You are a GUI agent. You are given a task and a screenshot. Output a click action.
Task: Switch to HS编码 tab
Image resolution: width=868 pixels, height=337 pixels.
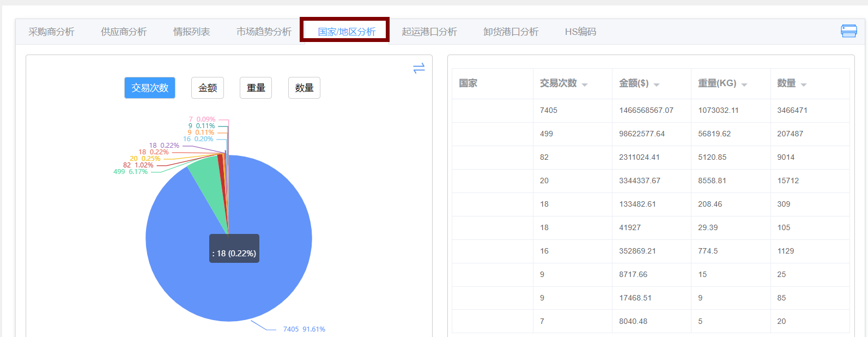(x=580, y=32)
